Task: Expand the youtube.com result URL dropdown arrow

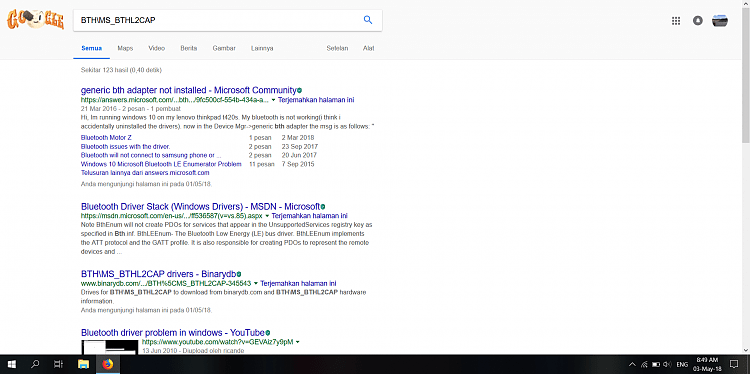Action: tap(298, 342)
